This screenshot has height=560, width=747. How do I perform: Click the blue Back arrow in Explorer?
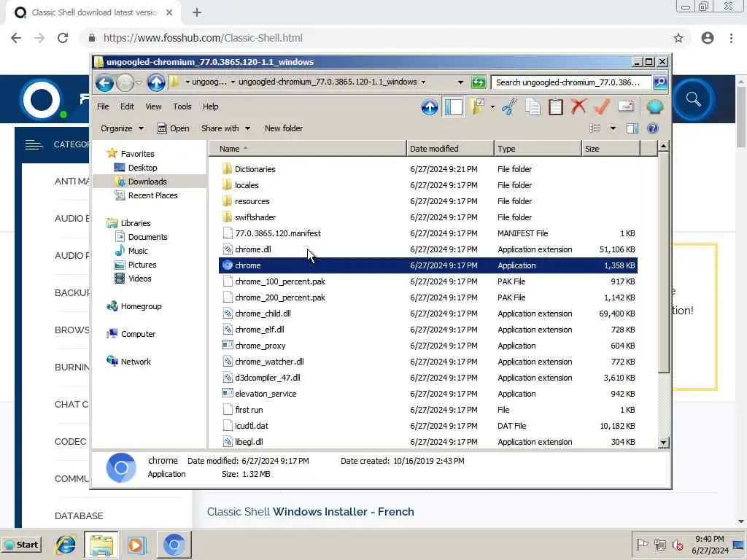[x=104, y=83]
